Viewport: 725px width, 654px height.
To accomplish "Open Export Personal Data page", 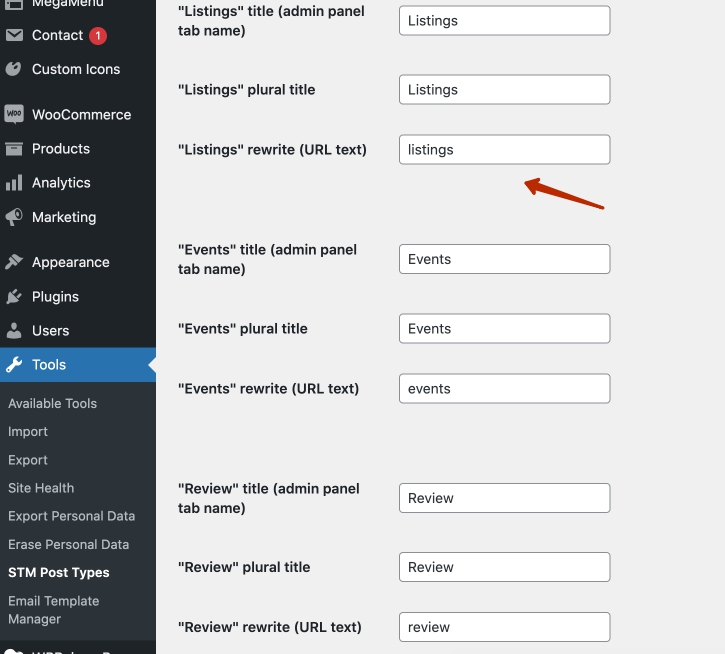I will (71, 516).
